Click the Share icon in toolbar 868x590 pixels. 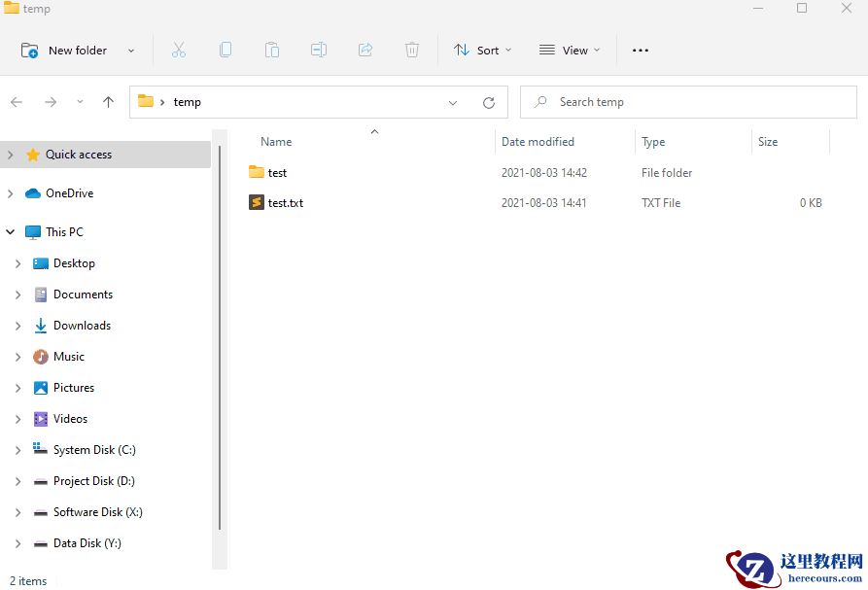365,51
